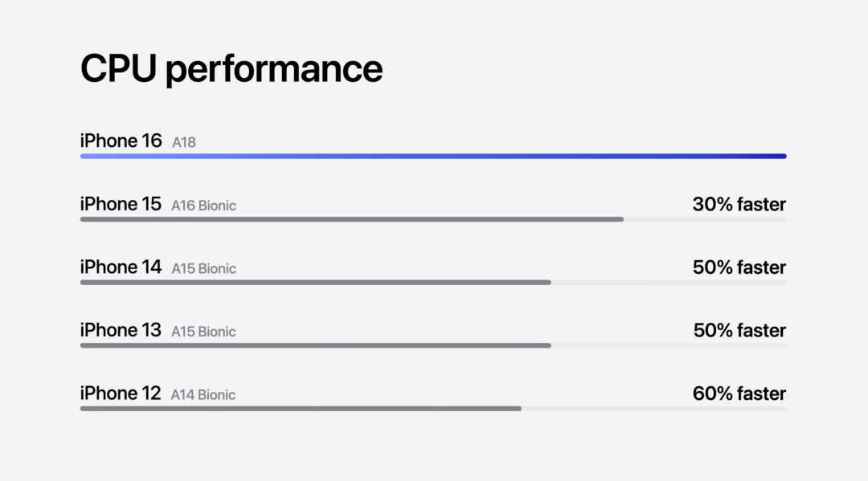Click the 60% faster text
Image resolution: width=868 pixels, height=481 pixels.
[739, 393]
